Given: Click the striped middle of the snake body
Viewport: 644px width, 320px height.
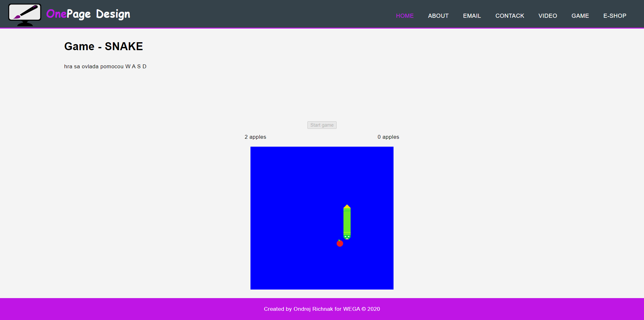Looking at the screenshot, I should pyautogui.click(x=347, y=222).
